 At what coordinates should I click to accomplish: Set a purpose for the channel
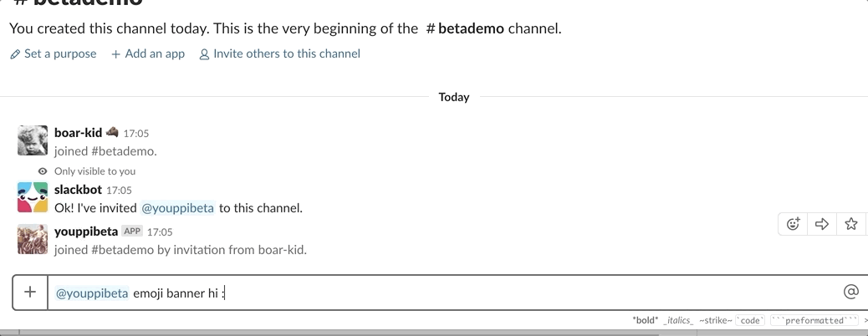coord(54,53)
